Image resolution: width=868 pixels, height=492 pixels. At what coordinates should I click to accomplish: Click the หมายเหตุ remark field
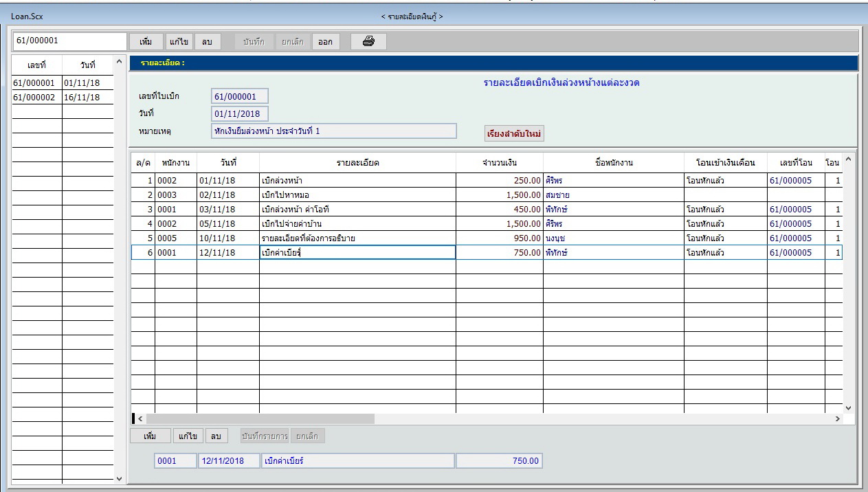[333, 131]
